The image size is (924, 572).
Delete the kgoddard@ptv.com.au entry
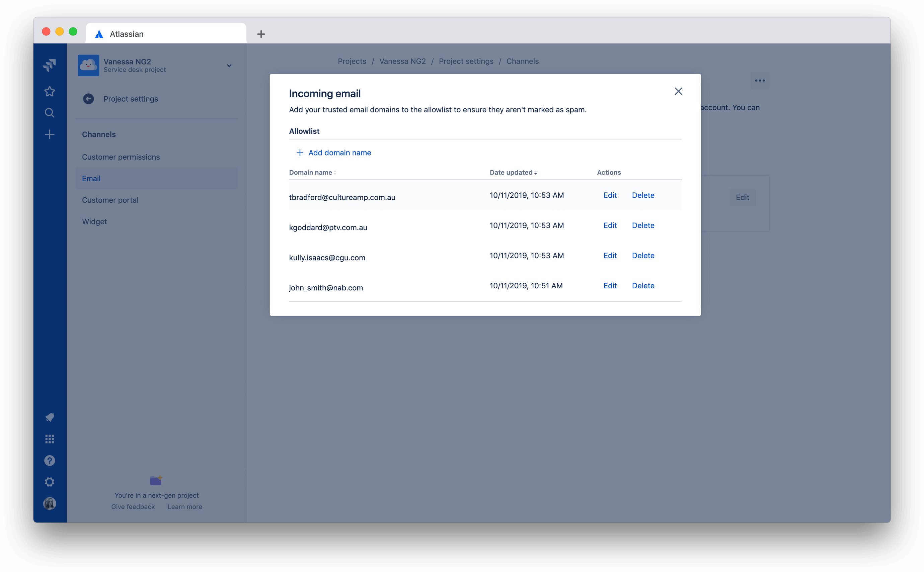(643, 225)
